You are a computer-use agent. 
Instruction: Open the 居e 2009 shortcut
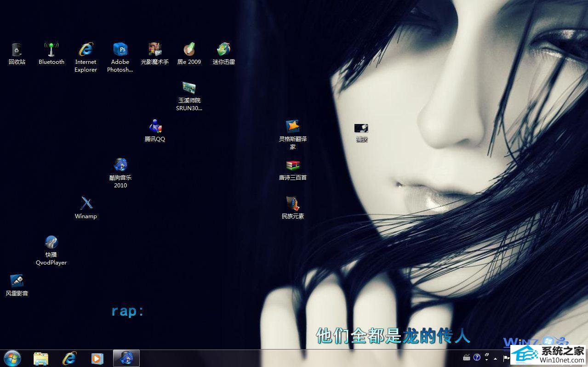189,54
